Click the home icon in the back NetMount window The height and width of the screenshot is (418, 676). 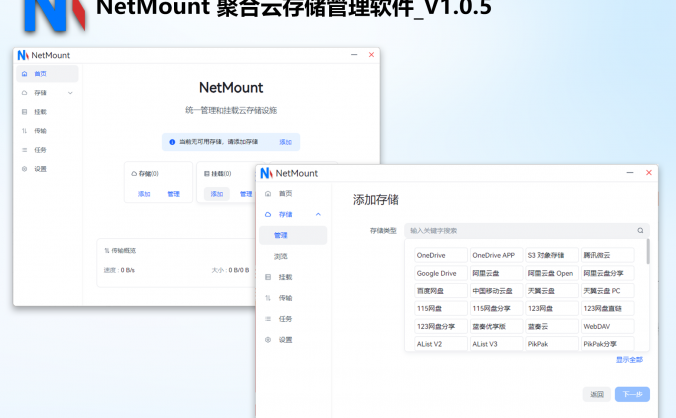(x=25, y=74)
